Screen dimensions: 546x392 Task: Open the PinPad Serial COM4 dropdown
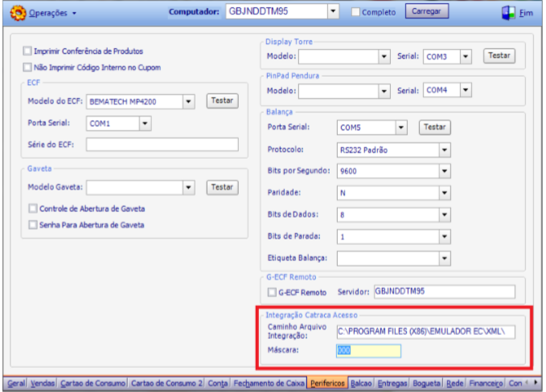[x=466, y=91]
